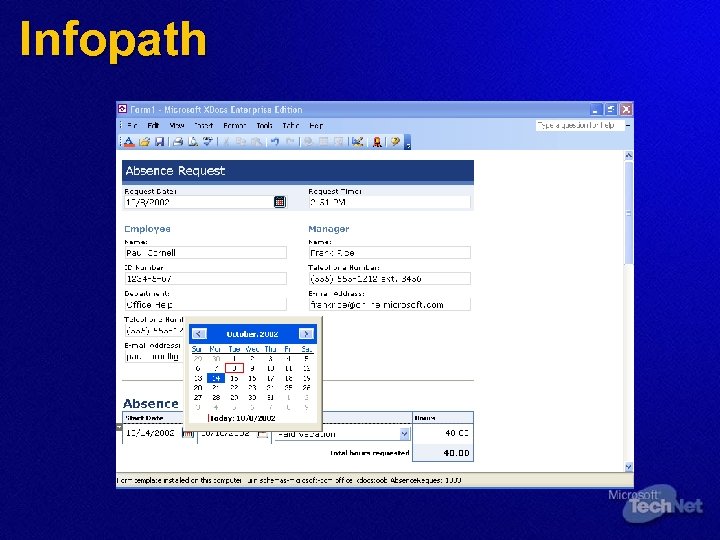
Task: Open the Tools menu
Action: coord(264,125)
